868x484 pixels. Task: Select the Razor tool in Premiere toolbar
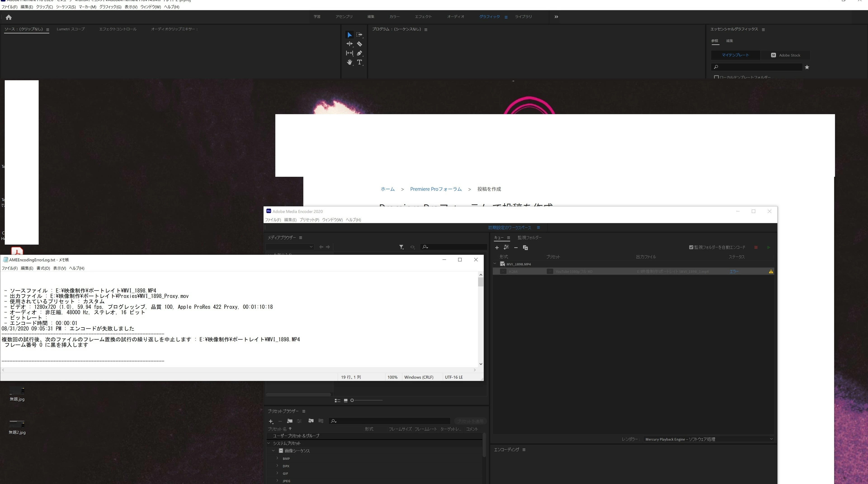(x=360, y=44)
